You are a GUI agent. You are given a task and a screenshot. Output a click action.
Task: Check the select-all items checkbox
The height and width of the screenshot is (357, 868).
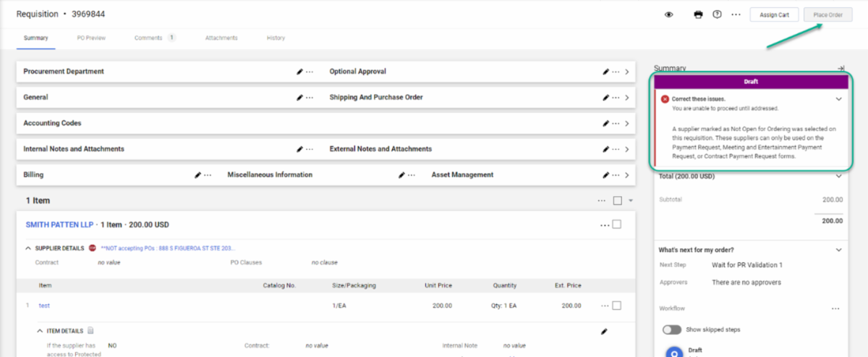(x=617, y=201)
